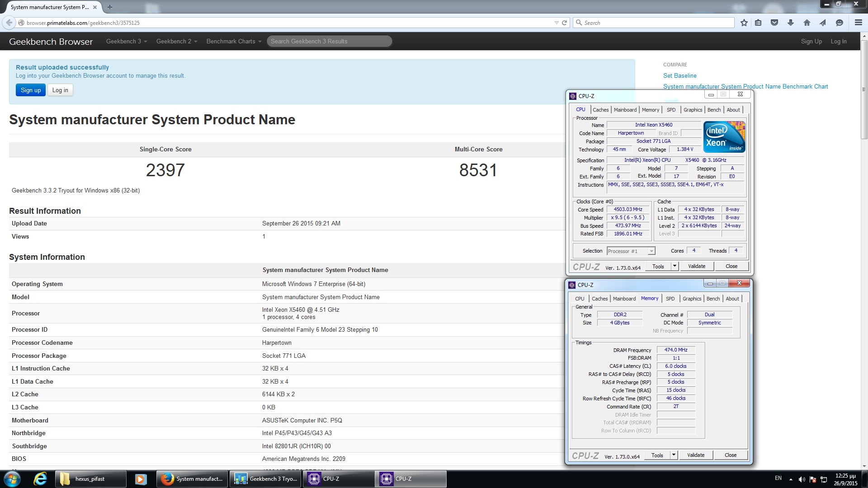Open the chat bubble icon in toolbar
The image size is (868, 488).
coord(840,23)
